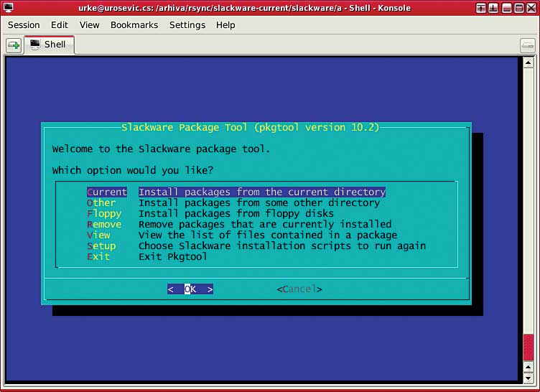Switch to the Shell tab
The width and height of the screenshot is (540, 392).
click(x=50, y=45)
